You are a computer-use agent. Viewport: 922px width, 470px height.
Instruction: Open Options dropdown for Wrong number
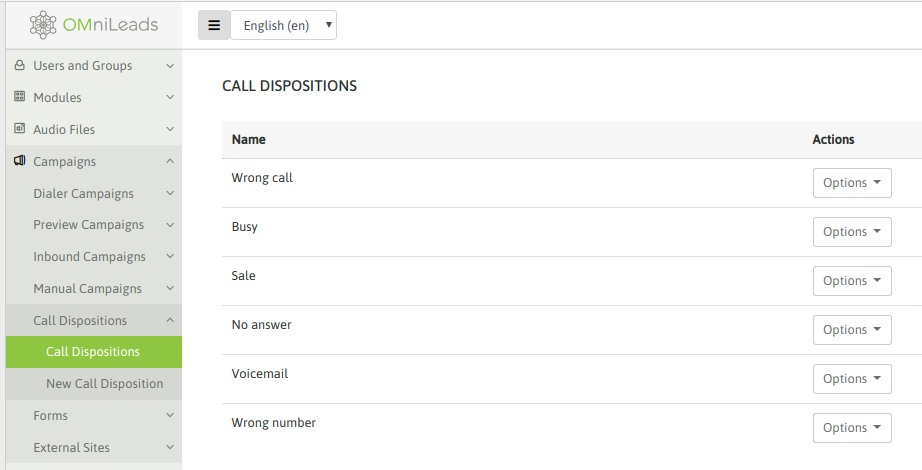tap(852, 428)
